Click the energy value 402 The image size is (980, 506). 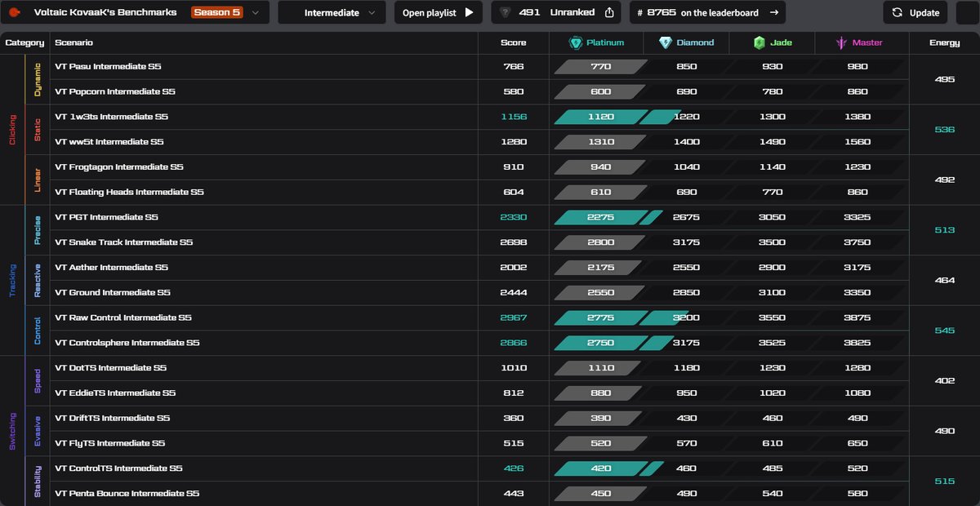point(945,380)
